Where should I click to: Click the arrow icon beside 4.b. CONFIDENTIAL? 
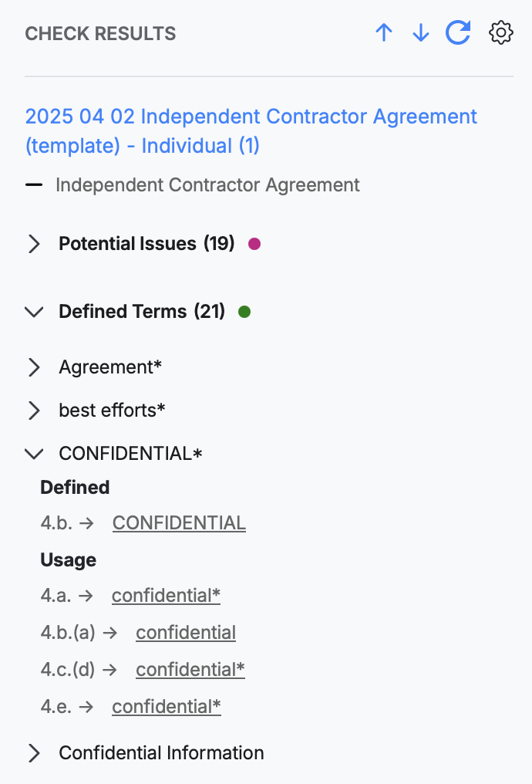90,522
